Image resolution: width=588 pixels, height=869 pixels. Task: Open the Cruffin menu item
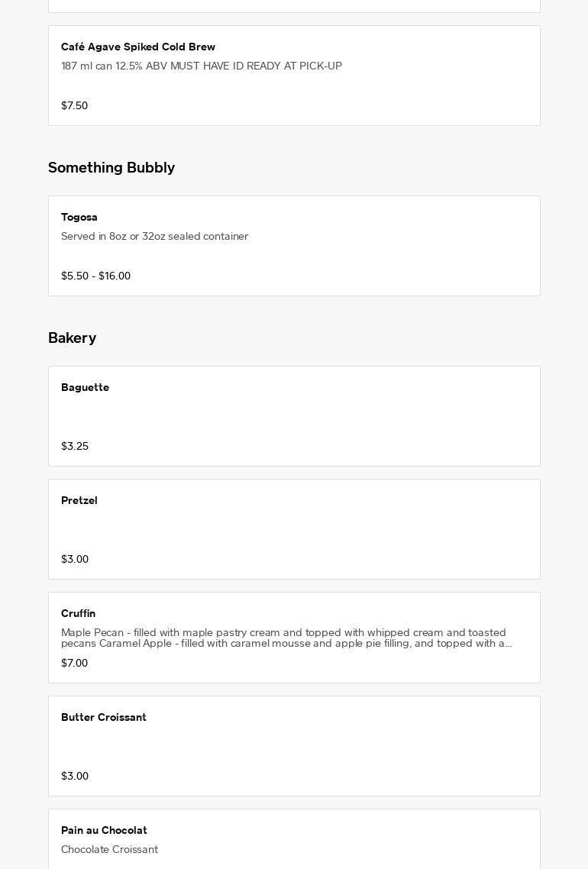79,614
